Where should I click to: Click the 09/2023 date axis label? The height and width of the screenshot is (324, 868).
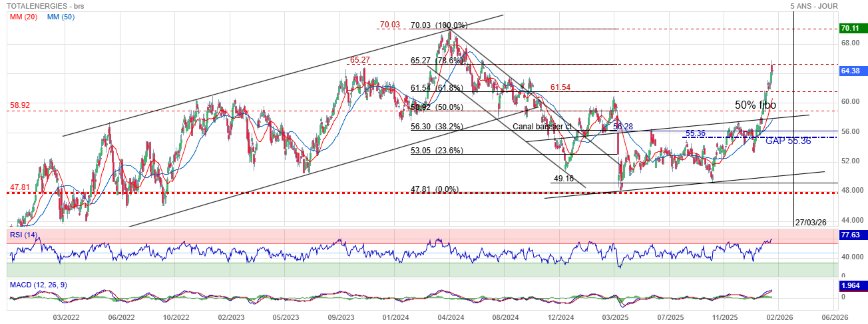[x=340, y=318]
